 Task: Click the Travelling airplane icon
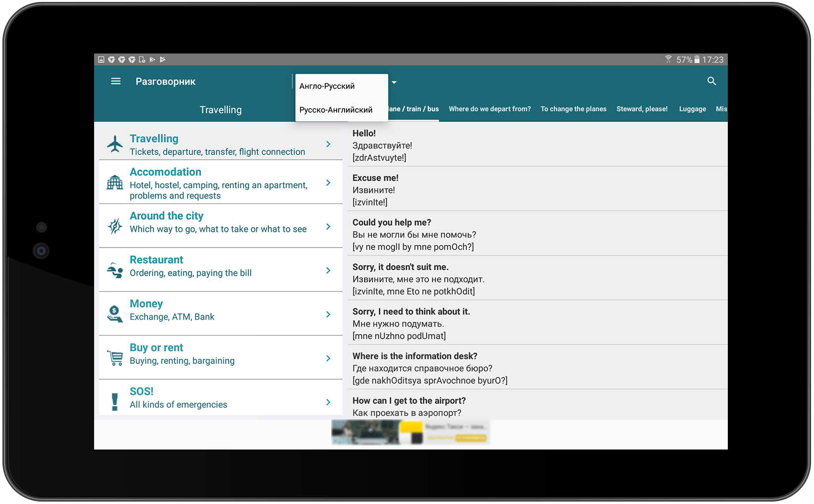115,144
